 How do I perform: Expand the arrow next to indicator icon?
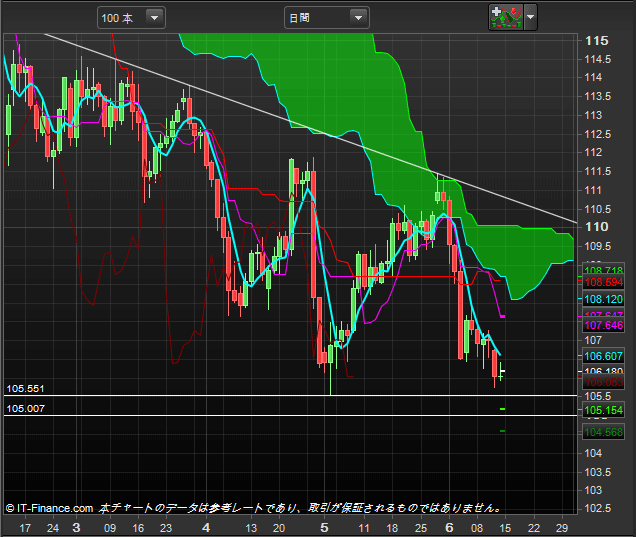click(531, 17)
